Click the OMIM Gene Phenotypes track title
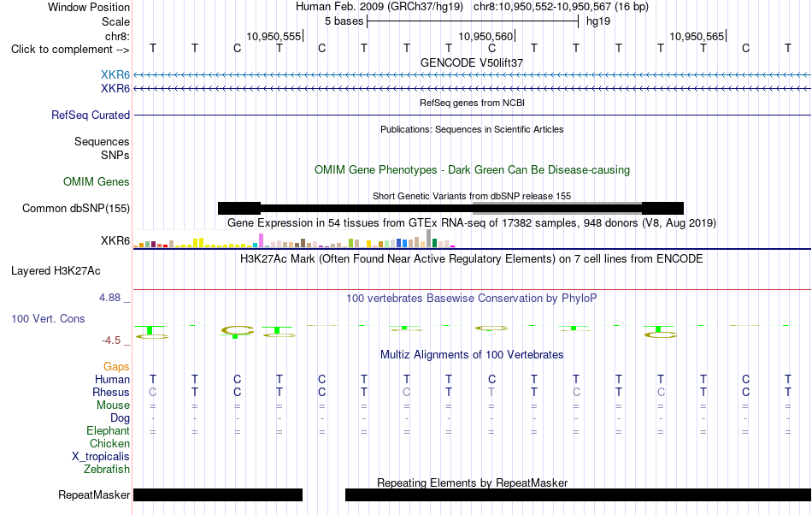 click(x=472, y=170)
